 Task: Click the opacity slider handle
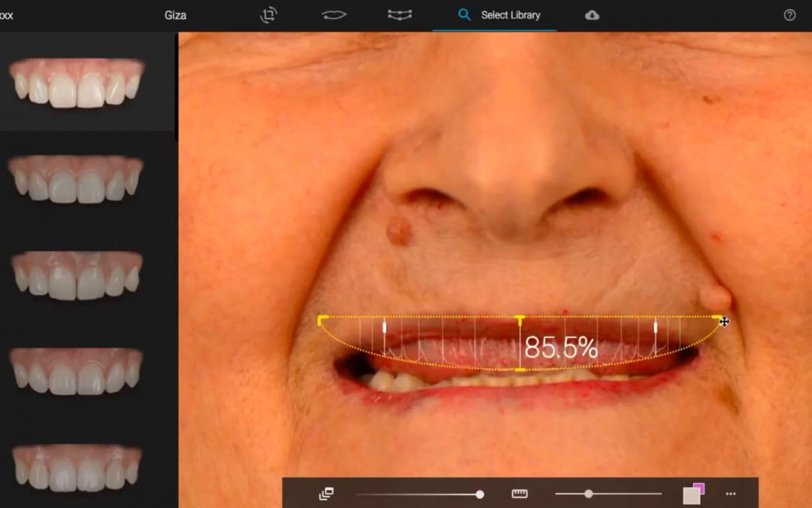(480, 494)
